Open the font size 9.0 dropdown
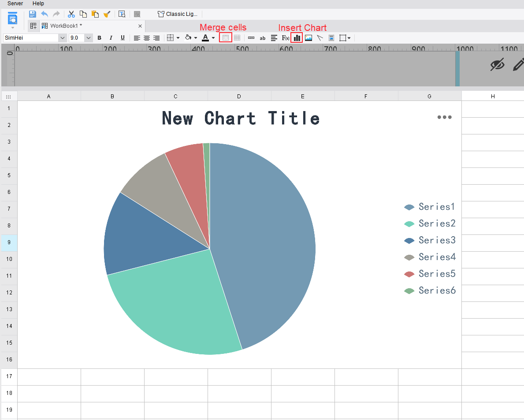524x420 pixels. pyautogui.click(x=88, y=38)
